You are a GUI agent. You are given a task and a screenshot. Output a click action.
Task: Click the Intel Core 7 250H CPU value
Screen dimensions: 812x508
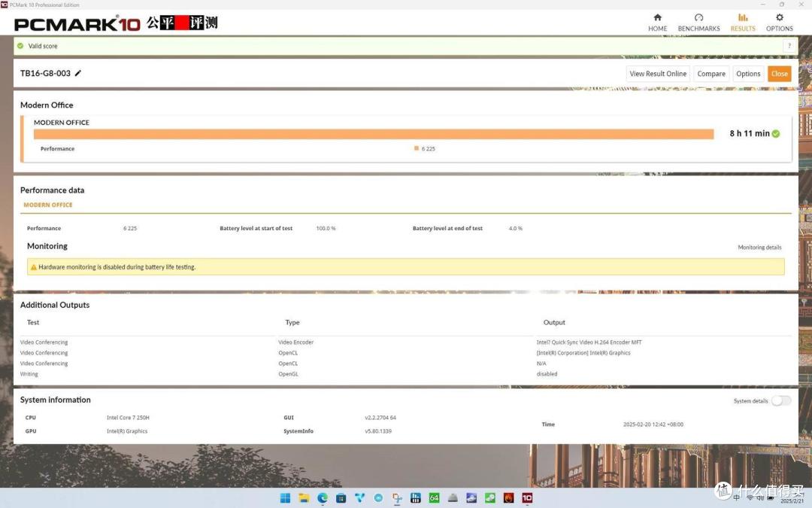pyautogui.click(x=128, y=417)
